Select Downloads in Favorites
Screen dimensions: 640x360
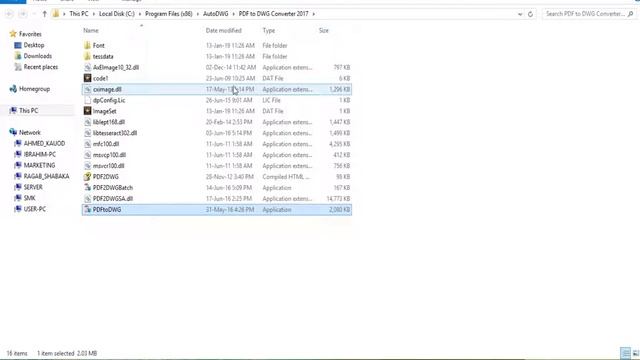pos(38,56)
